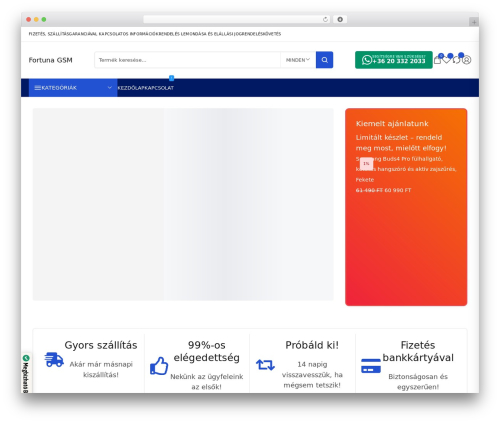This screenshot has height=423, width=500.
Task: Click the return arrows icon
Action: click(x=265, y=365)
